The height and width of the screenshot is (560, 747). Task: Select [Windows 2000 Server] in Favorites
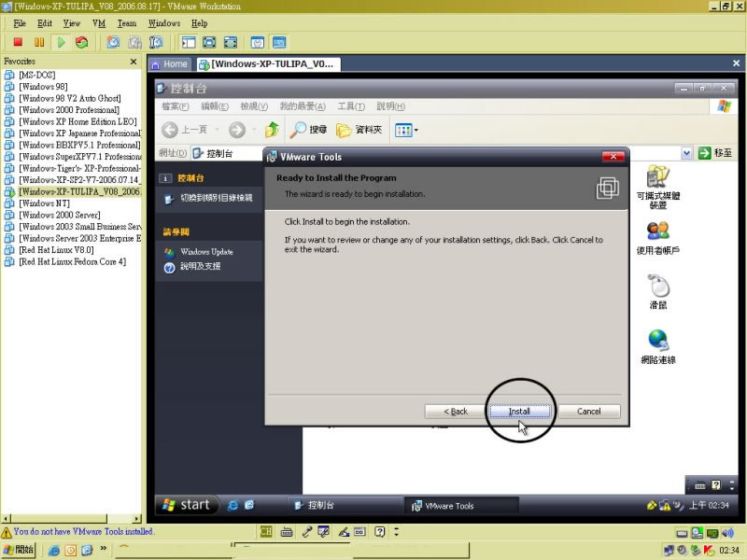59,215
